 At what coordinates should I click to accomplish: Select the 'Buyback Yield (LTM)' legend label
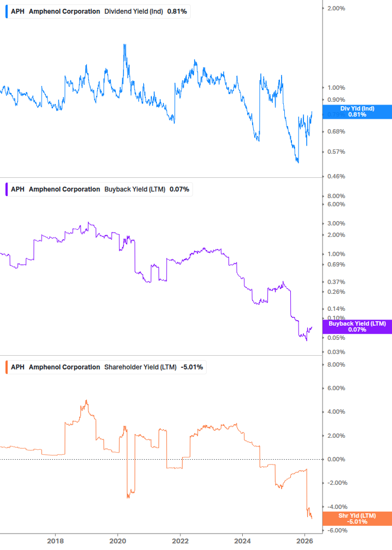click(135, 189)
